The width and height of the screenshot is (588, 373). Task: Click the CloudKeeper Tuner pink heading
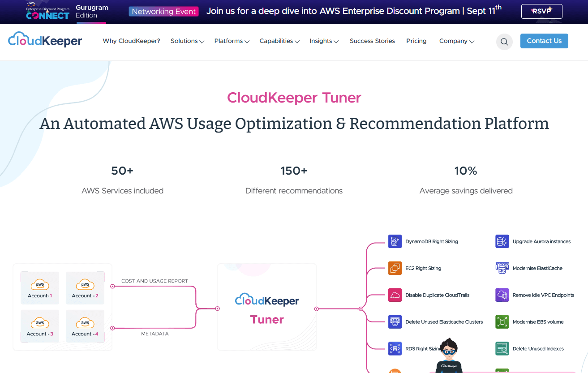pyautogui.click(x=294, y=98)
